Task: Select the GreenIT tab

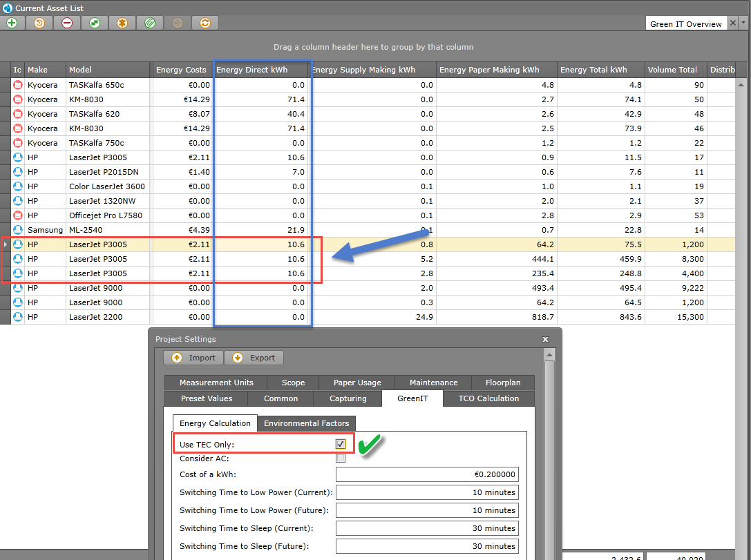Action: [412, 398]
